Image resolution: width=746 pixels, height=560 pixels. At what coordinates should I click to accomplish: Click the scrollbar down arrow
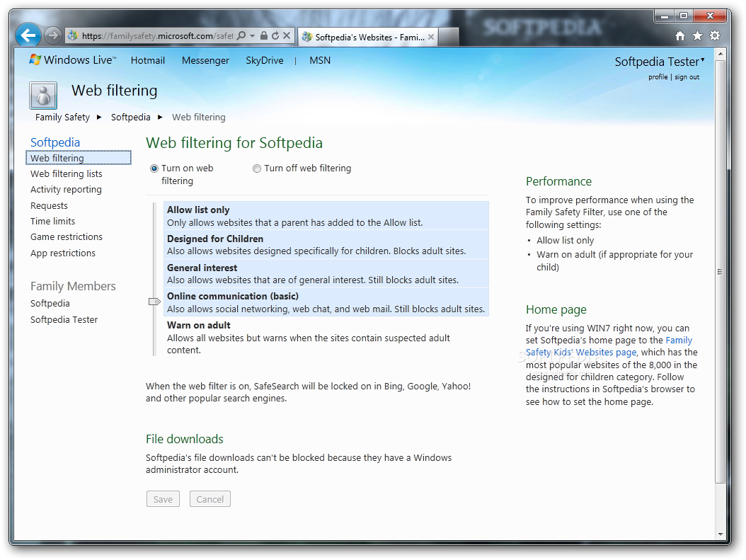coord(720,535)
